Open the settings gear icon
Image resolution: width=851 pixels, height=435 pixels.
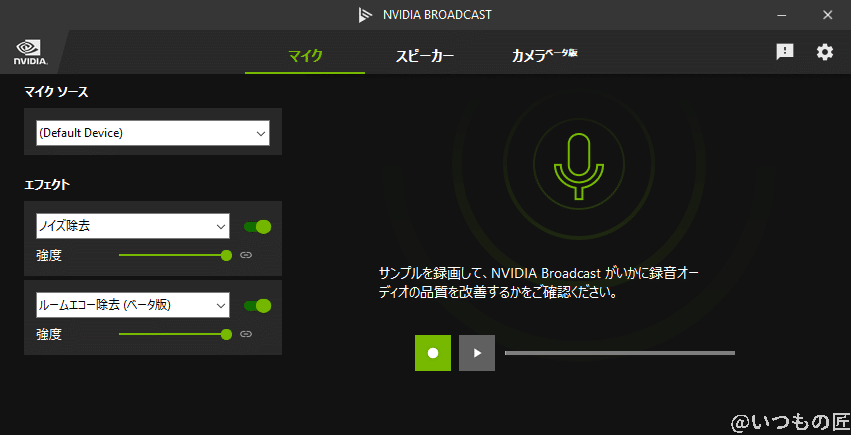tap(824, 52)
